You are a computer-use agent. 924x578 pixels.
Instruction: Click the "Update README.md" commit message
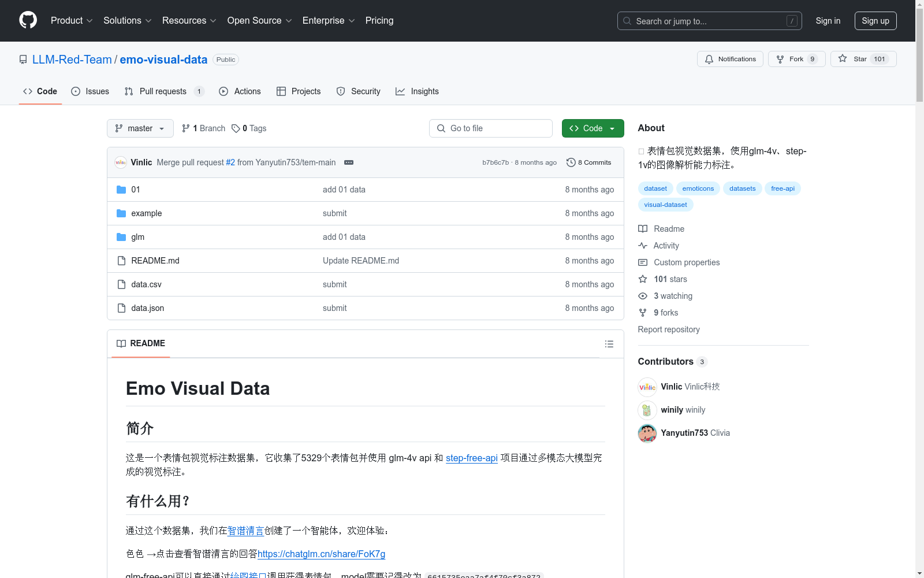[x=361, y=261]
